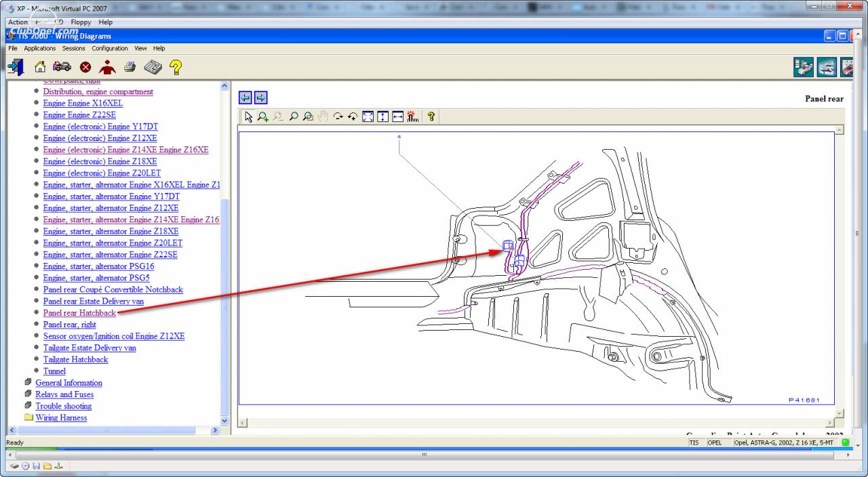Screen dimensions: 868x477
Task: Click the blue connector marker in diagram
Action: [507, 246]
